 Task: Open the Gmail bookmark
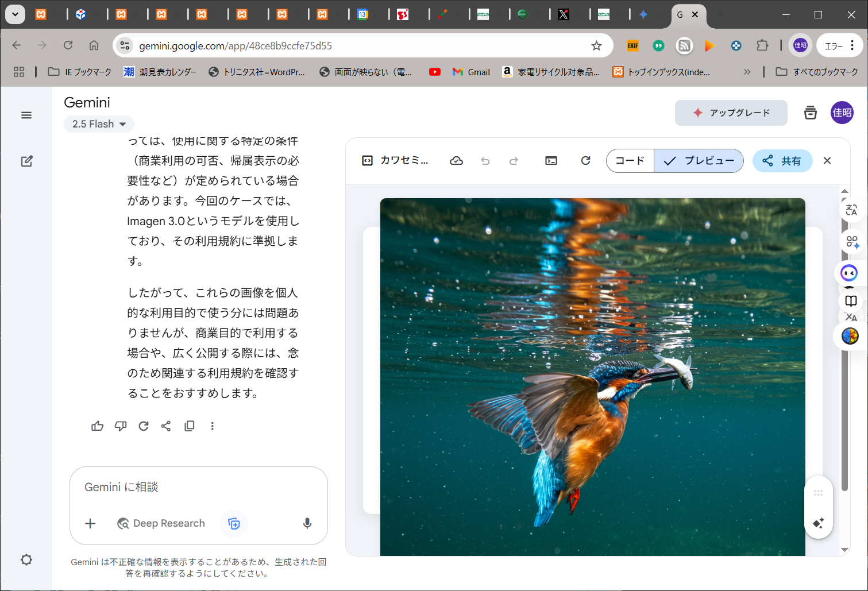point(471,72)
